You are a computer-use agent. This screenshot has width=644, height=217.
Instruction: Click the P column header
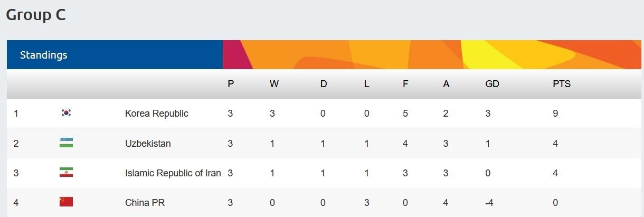tap(231, 84)
